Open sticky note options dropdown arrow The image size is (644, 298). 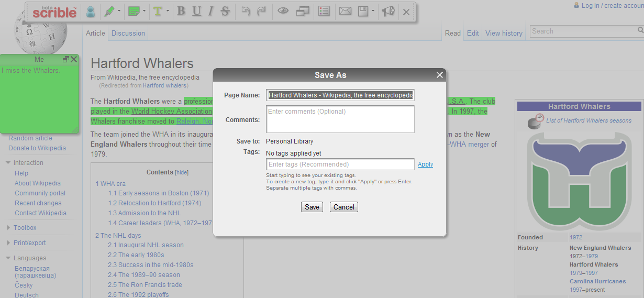click(x=144, y=11)
